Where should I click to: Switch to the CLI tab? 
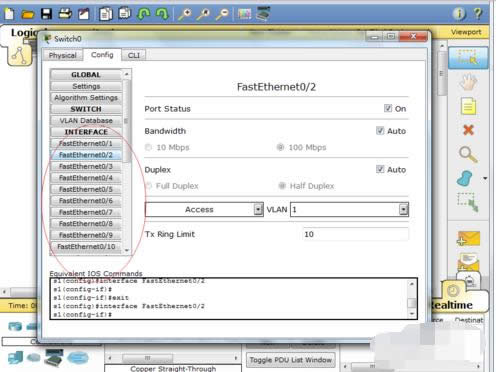(x=134, y=55)
